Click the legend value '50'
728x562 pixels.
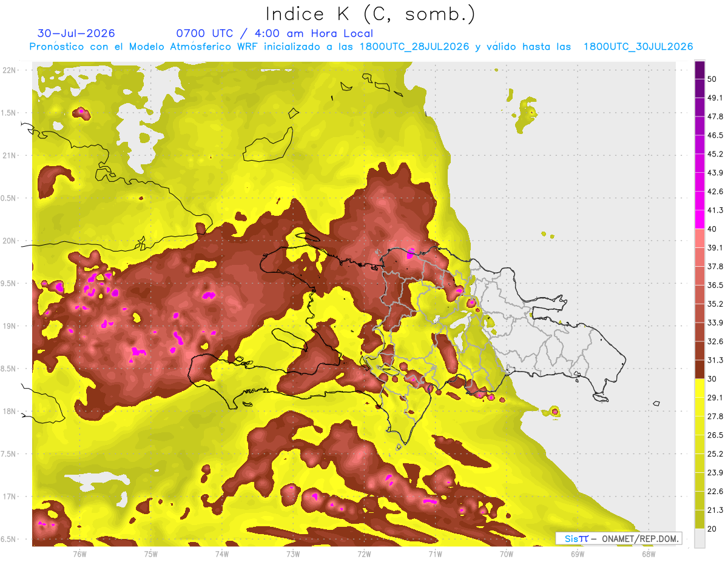click(713, 79)
